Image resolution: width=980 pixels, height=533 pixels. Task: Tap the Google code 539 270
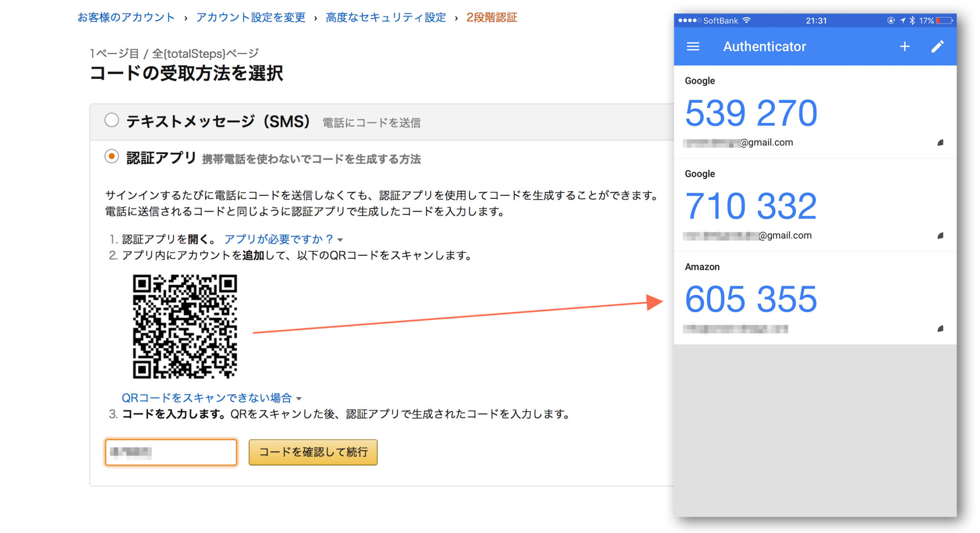point(751,113)
